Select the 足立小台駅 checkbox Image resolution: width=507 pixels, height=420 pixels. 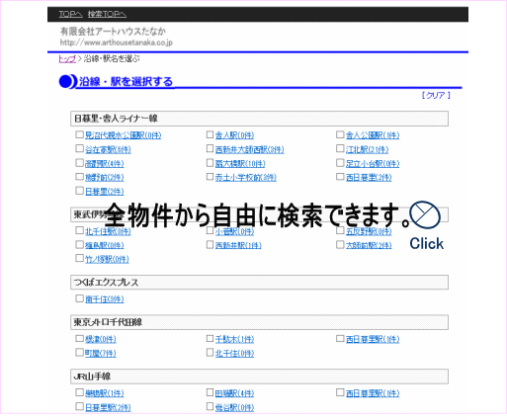pos(340,163)
